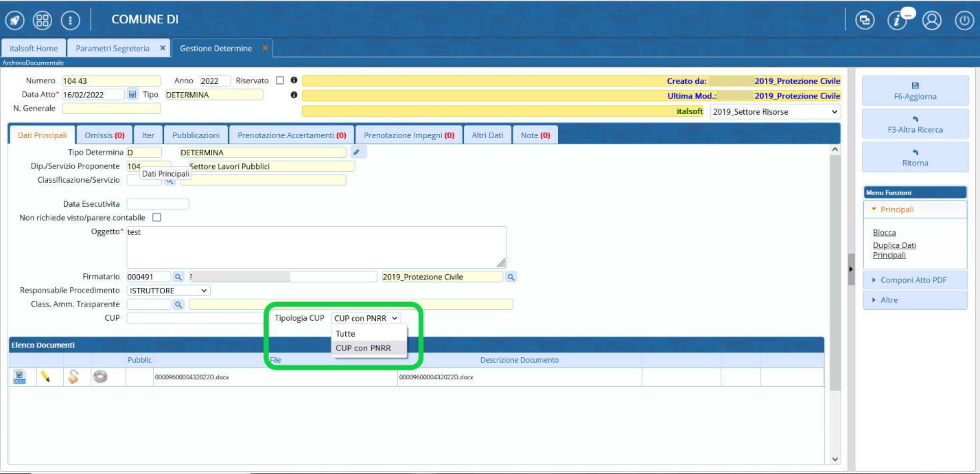Open the apps grid icon
980x474 pixels.
click(43, 20)
